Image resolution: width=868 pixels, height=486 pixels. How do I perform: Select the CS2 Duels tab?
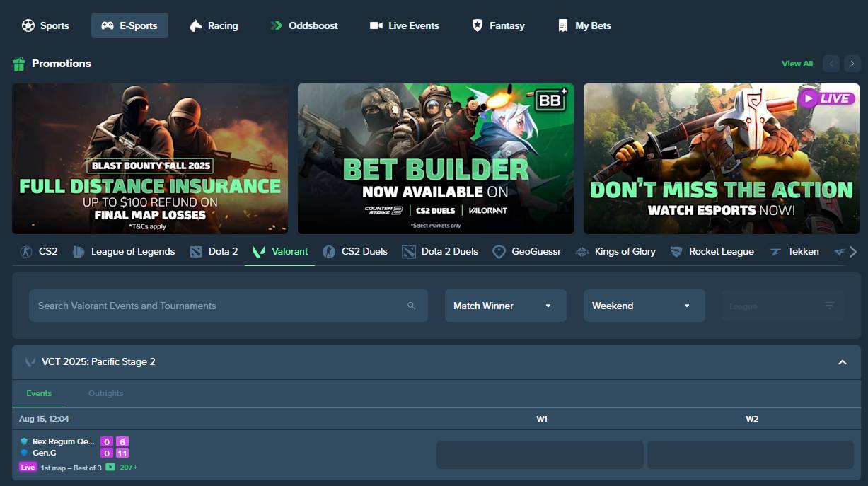coord(355,251)
